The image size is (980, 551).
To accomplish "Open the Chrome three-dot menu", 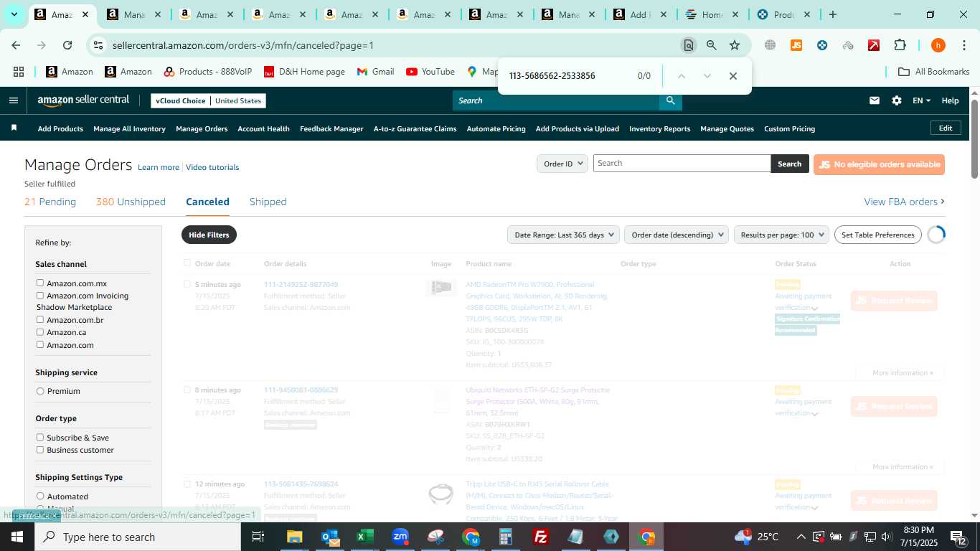I will 963,45.
